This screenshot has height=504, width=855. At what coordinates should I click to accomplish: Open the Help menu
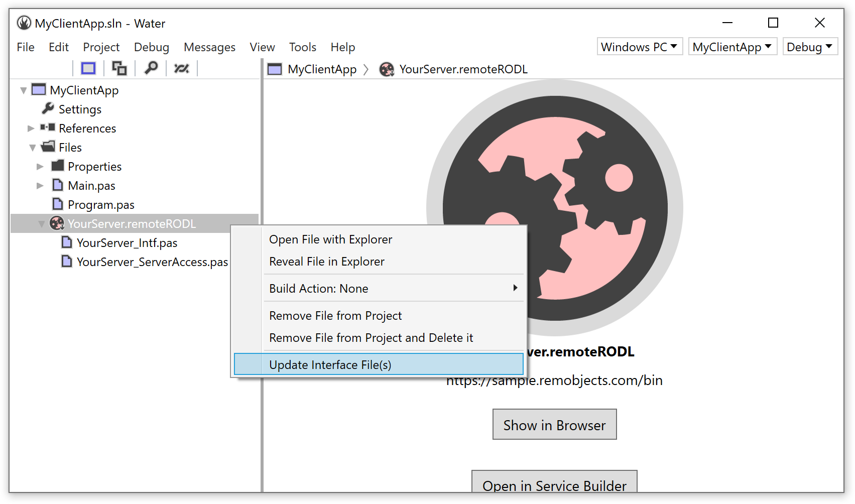(343, 47)
